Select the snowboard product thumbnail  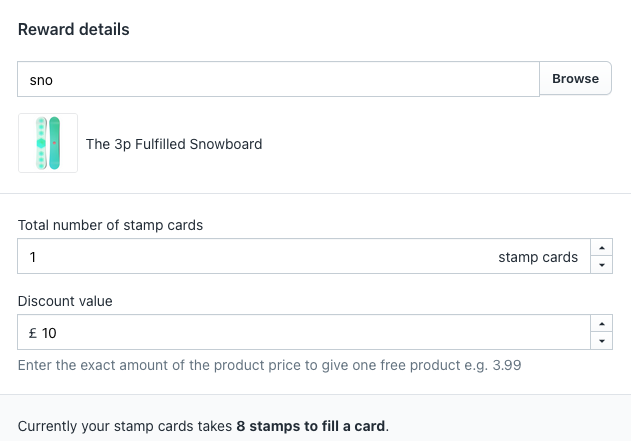coord(48,143)
